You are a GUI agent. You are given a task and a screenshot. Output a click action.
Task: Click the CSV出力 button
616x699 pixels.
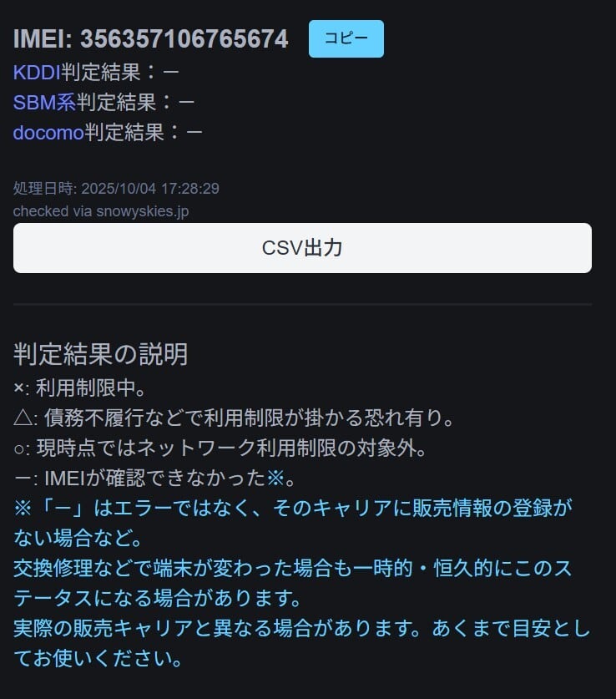point(302,248)
